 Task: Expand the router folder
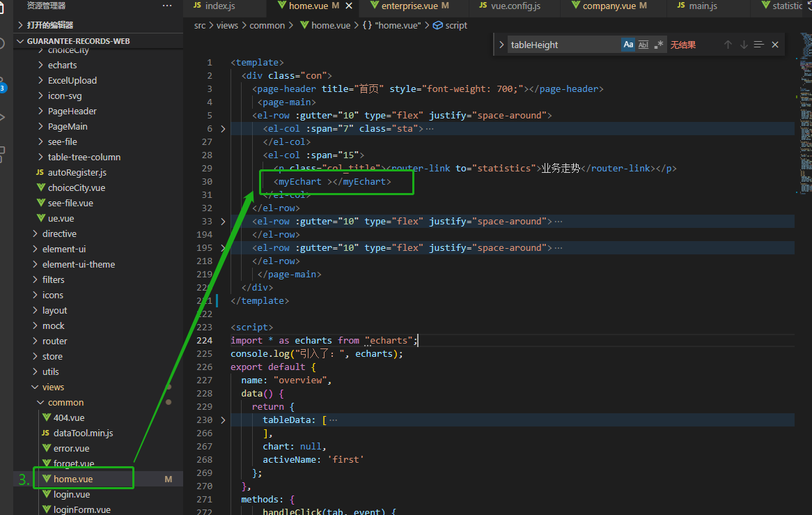pyautogui.click(x=54, y=341)
